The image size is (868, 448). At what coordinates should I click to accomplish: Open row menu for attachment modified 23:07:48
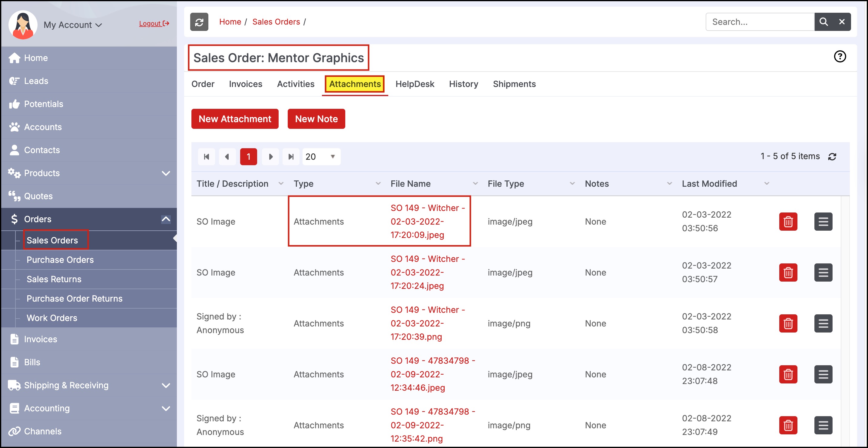pos(823,374)
